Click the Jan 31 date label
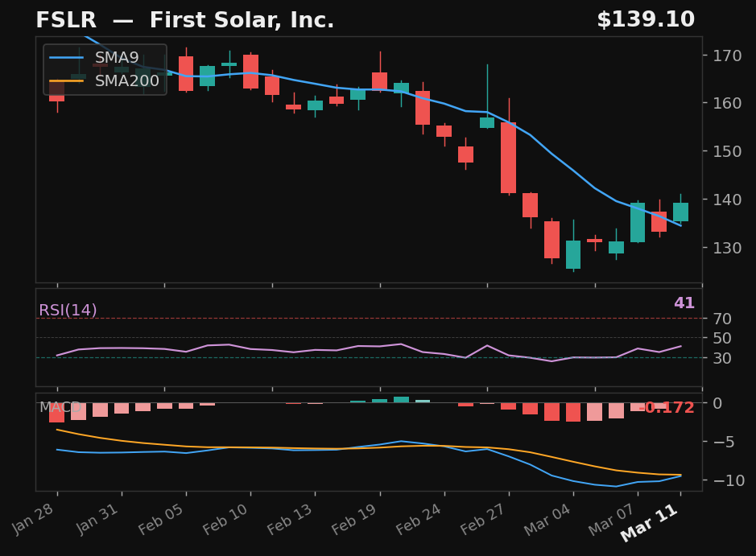Screen dimensions: 756x556 point(97,519)
